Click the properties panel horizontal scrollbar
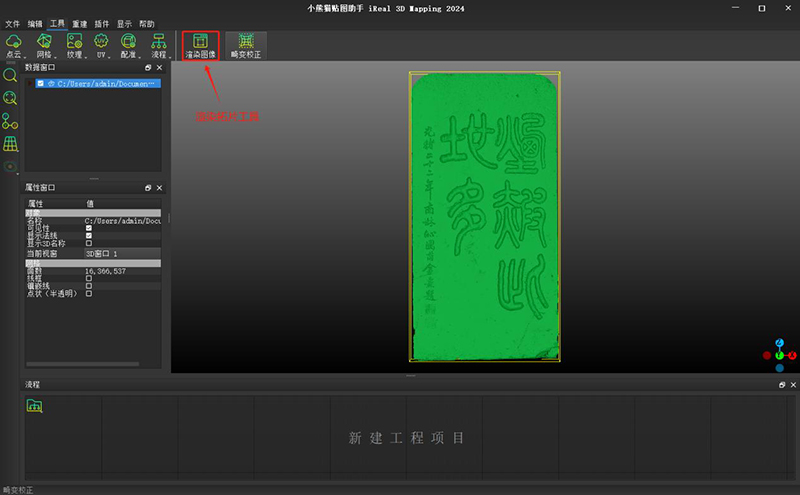 [83, 364]
